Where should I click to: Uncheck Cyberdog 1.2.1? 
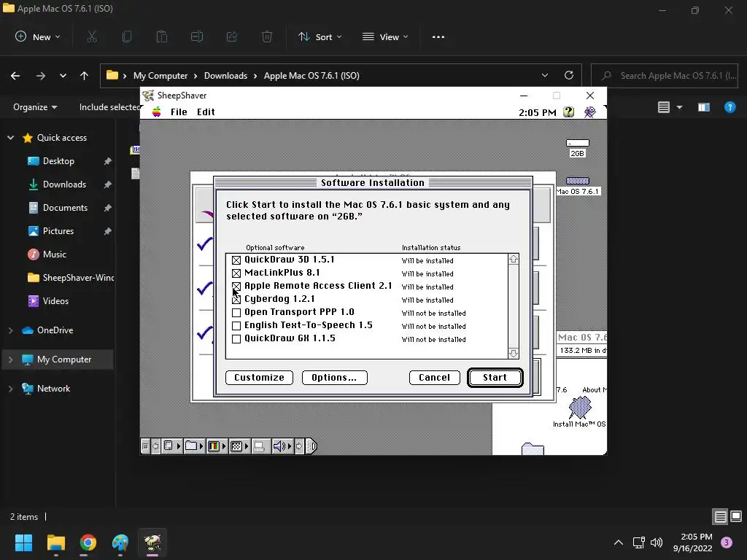point(236,300)
